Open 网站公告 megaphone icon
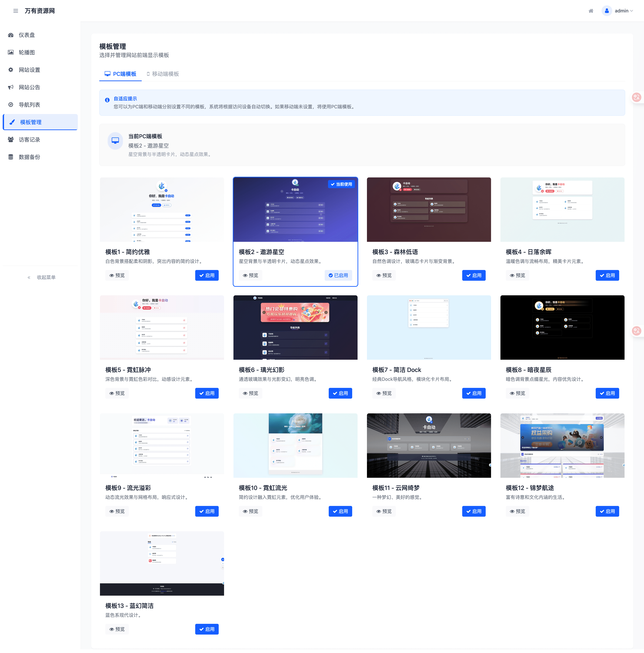 point(11,87)
